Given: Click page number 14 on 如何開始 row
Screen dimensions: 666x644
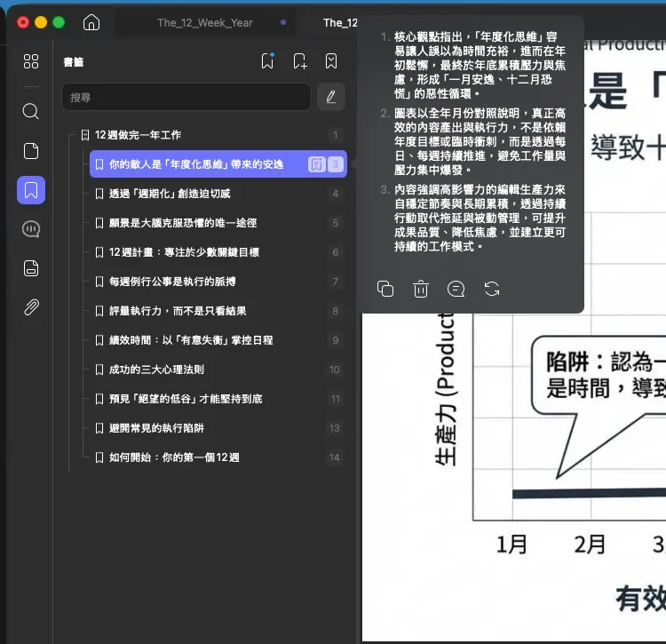Looking at the screenshot, I should (x=335, y=457).
